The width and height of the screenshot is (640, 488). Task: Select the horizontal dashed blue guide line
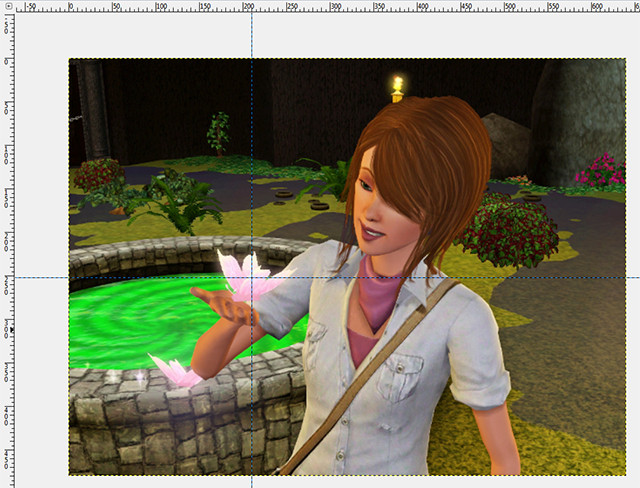[327, 278]
